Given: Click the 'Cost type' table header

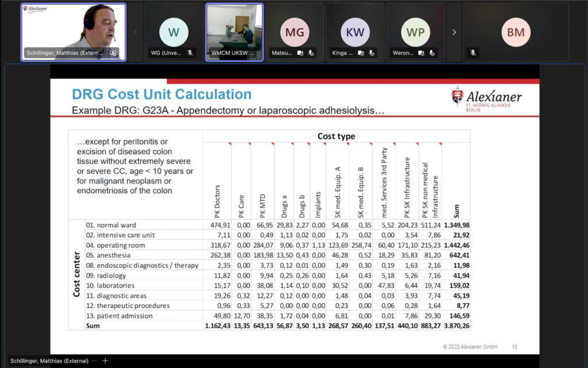Looking at the screenshot, I should [x=336, y=136].
